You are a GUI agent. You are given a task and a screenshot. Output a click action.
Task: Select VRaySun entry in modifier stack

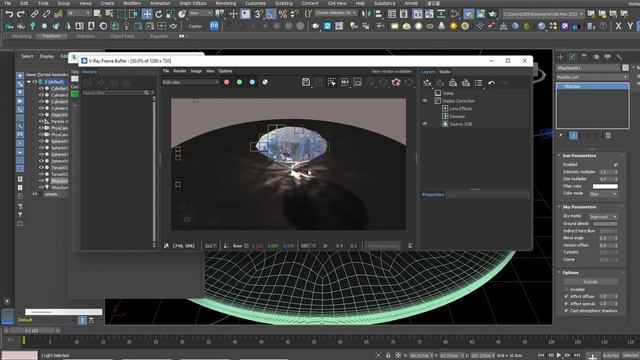point(592,87)
